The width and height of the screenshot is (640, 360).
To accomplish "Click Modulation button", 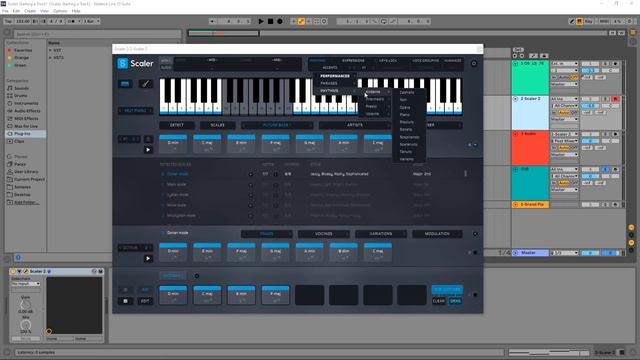I will click(437, 234).
